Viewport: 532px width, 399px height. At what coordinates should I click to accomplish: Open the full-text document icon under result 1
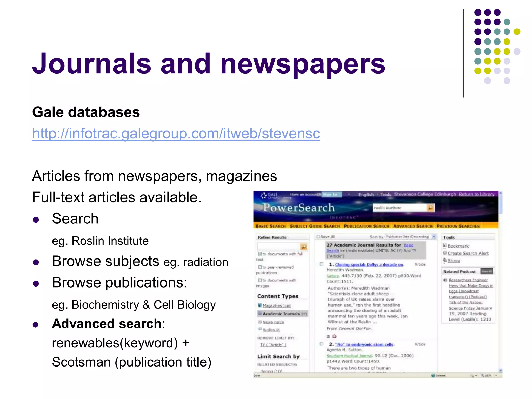(328, 336)
